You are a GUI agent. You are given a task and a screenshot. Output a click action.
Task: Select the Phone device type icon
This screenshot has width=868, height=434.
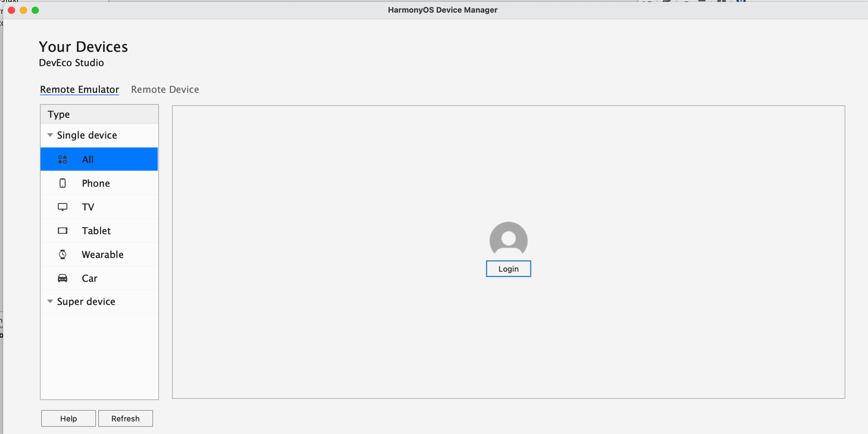(x=62, y=183)
